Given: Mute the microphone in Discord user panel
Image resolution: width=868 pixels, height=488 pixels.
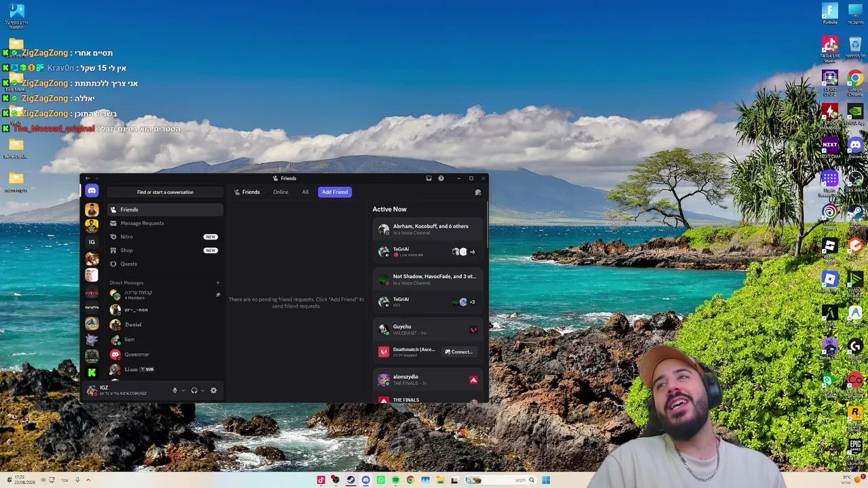Looking at the screenshot, I should point(175,390).
